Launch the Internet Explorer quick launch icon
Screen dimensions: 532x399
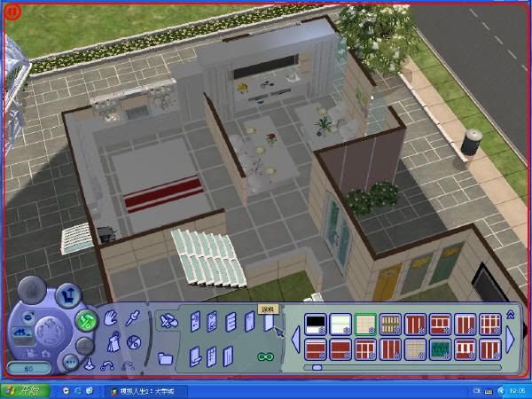[78, 391]
